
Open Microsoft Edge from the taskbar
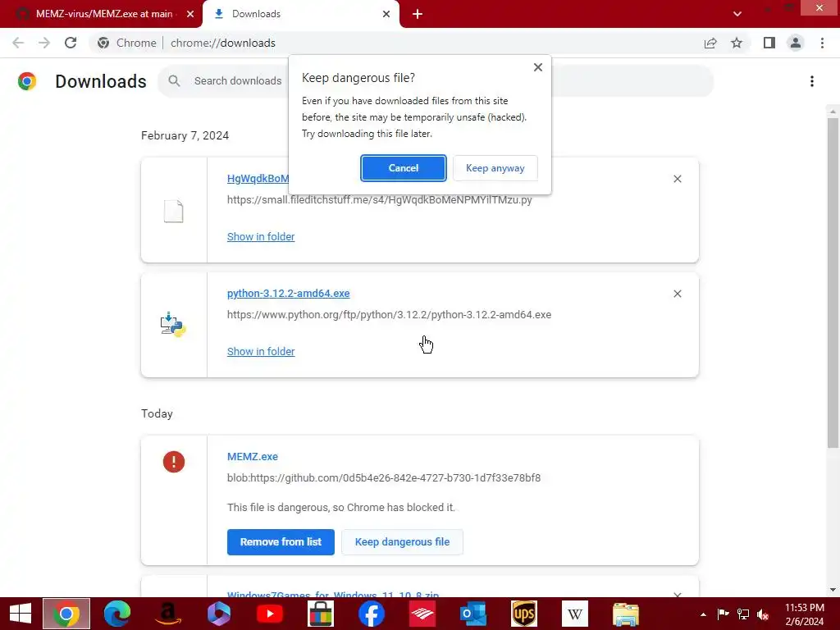pyautogui.click(x=117, y=614)
